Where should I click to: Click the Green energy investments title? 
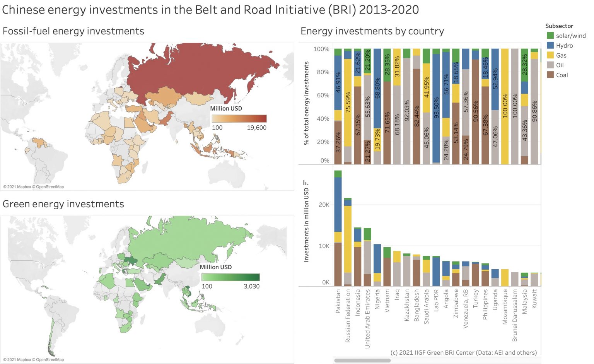pos(63,204)
